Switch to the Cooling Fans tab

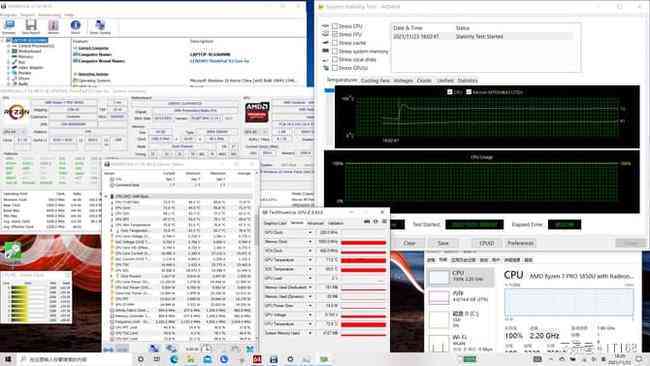tap(375, 80)
